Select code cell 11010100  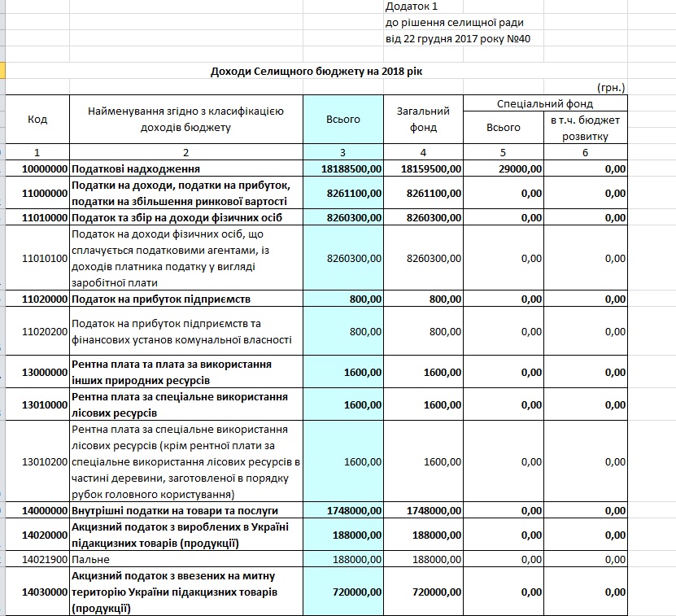click(37, 258)
